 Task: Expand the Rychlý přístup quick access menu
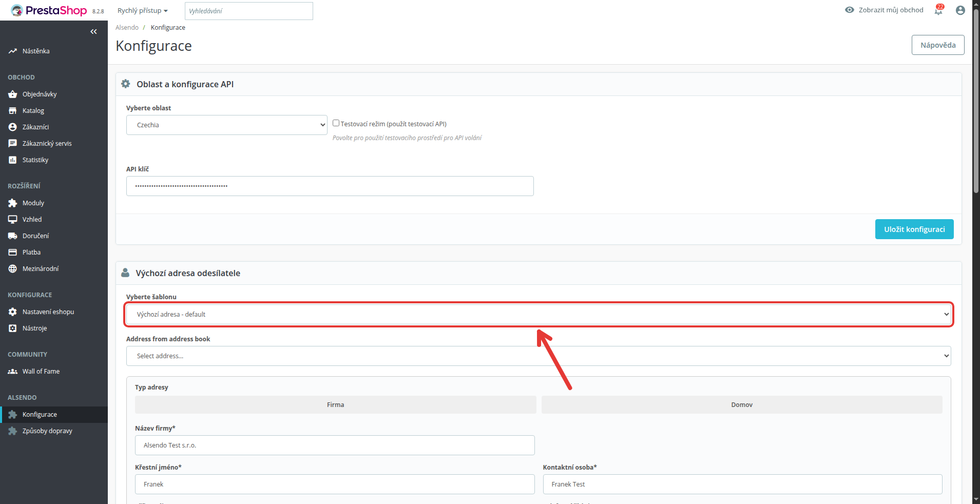(143, 11)
